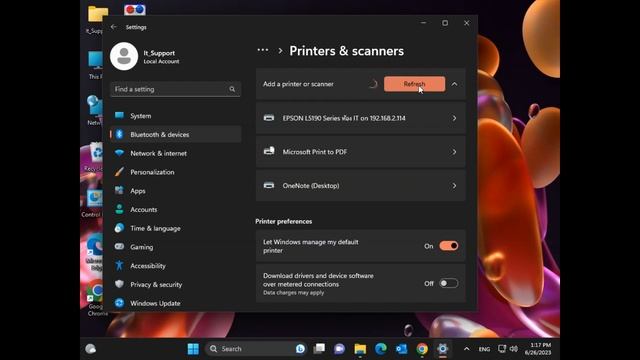This screenshot has width=640, height=360.
Task: Click the It_Support user avatar
Action: [124, 56]
